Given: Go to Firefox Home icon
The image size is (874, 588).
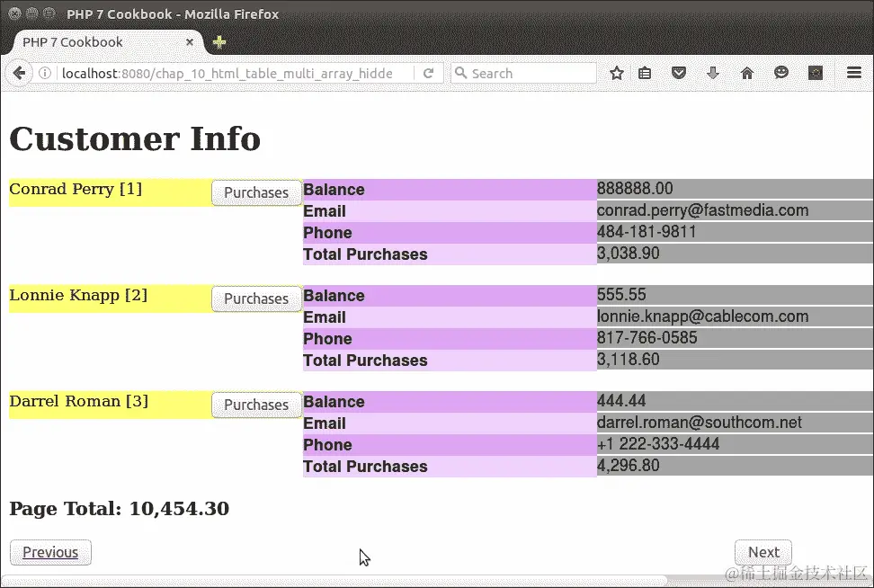Looking at the screenshot, I should coord(747,73).
